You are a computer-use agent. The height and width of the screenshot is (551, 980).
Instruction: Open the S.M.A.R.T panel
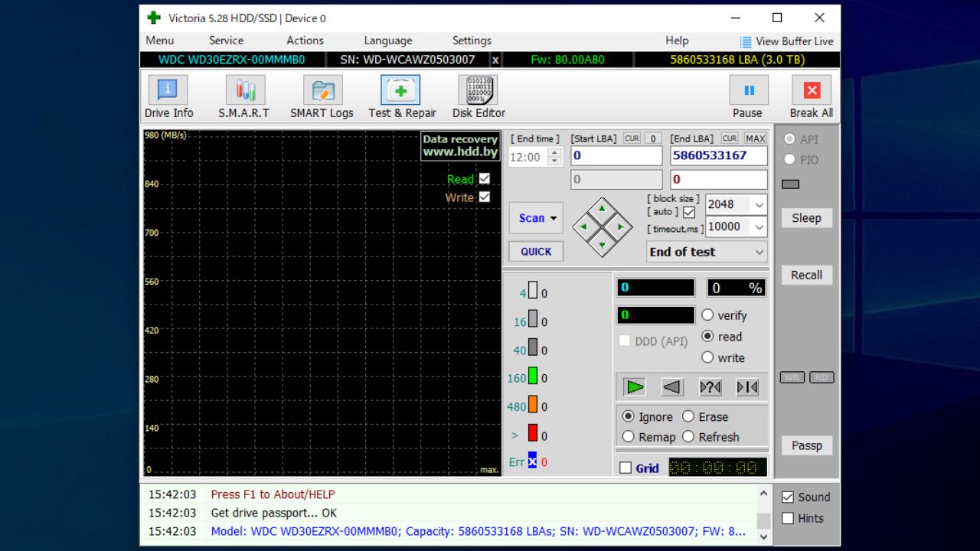244,97
